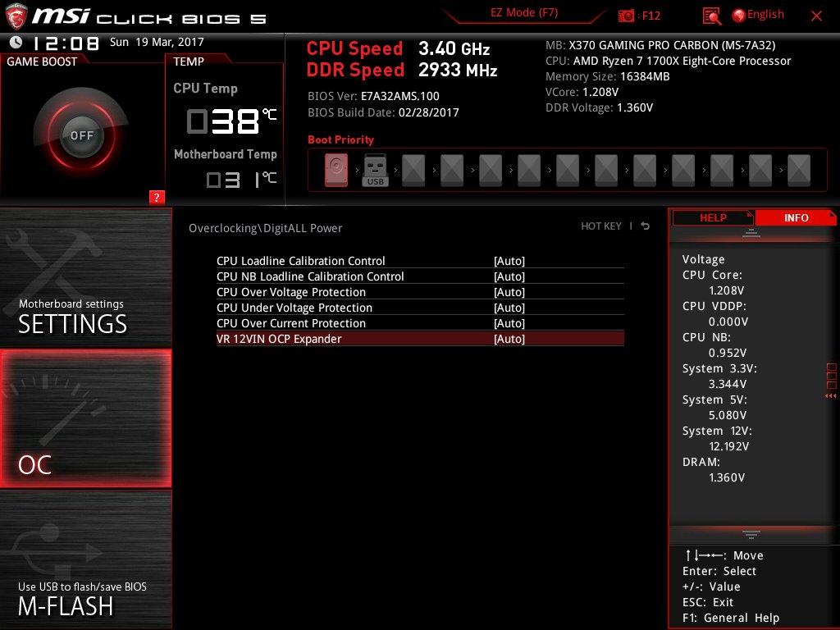
Task: Close the BIOS with the X icon
Action: (816, 16)
